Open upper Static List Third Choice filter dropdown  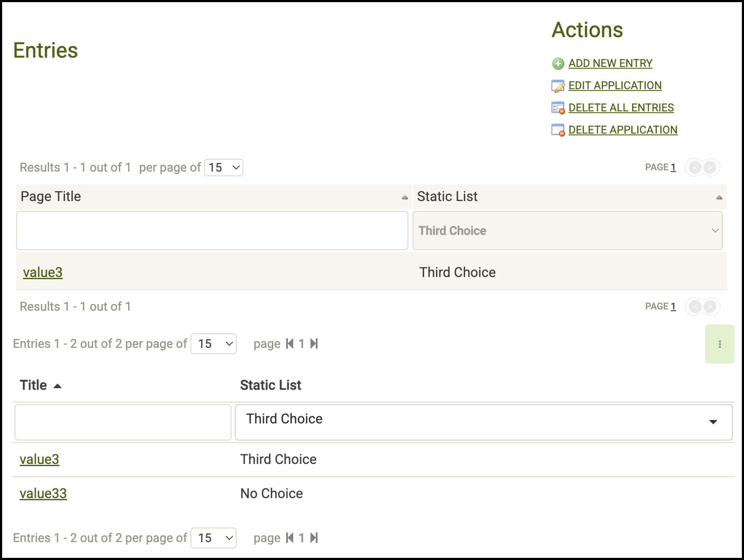click(567, 230)
